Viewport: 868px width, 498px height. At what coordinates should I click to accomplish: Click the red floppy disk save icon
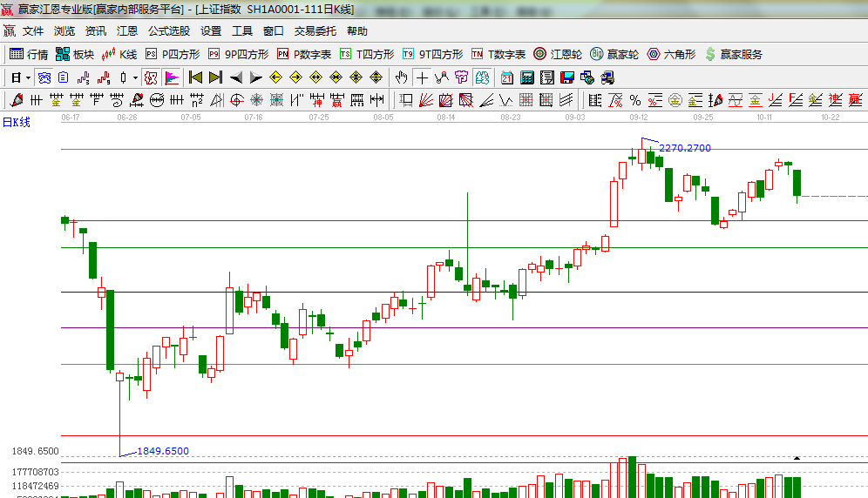click(x=566, y=77)
